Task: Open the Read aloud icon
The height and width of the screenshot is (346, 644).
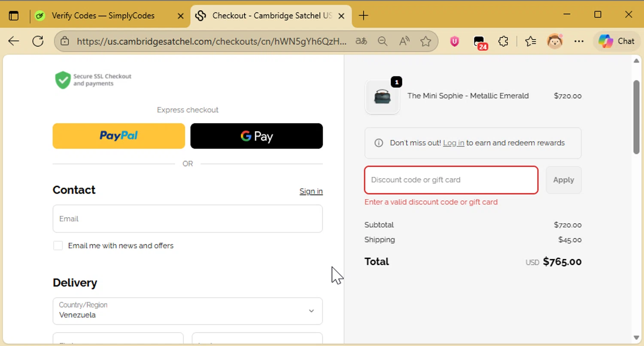Action: (x=404, y=41)
